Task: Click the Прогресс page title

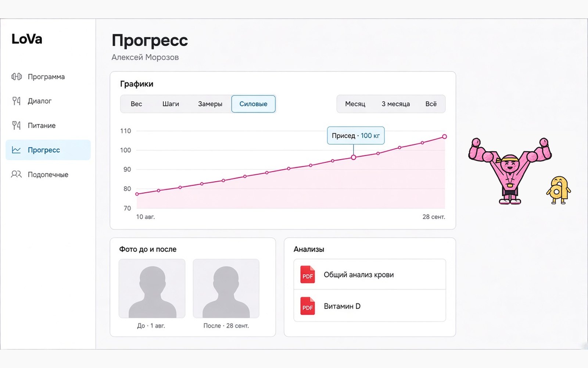Action: (150, 40)
